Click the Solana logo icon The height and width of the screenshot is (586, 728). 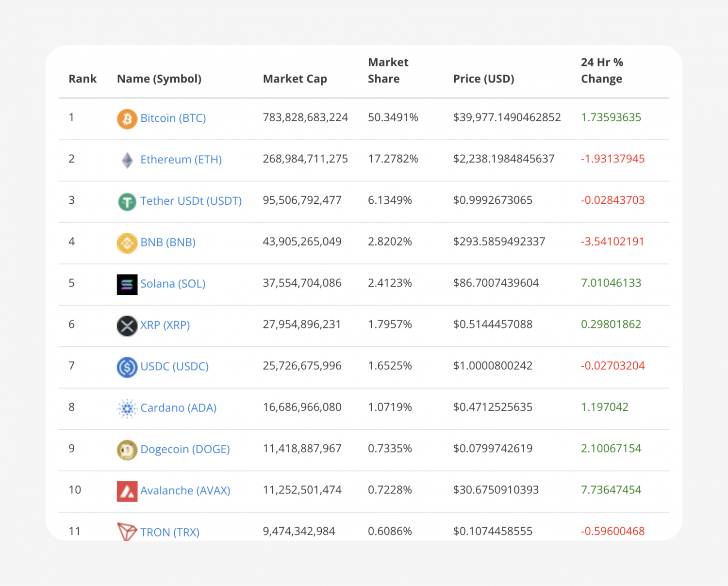pyautogui.click(x=127, y=284)
